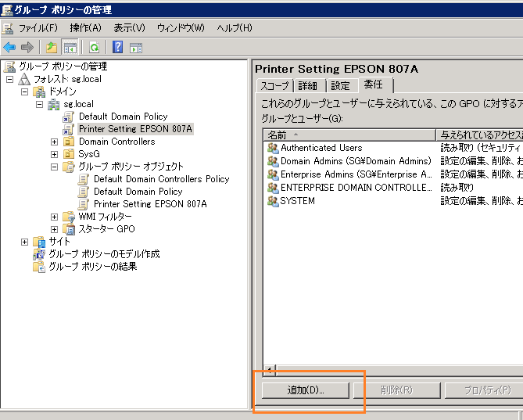The image size is (523, 420).
Task: Select the ENTERPRISE DOMAIN CONTROLLE... row name
Action: tap(356, 188)
